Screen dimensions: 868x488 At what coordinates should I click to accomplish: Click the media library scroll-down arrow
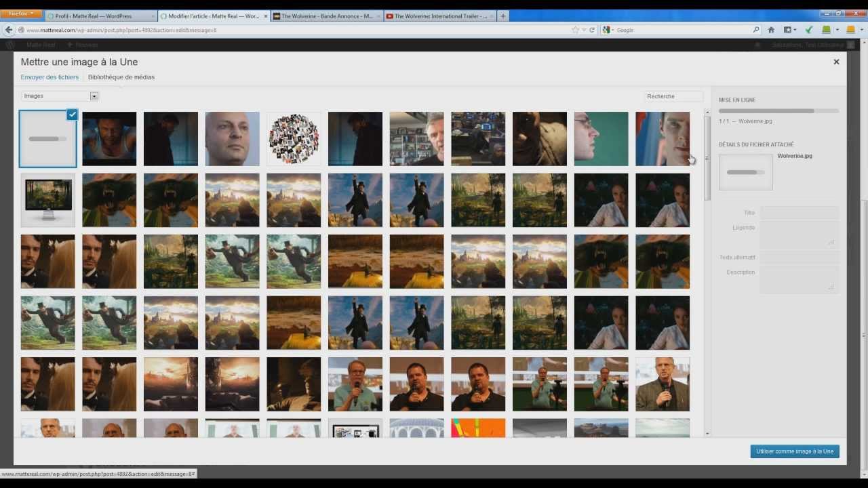click(x=707, y=433)
